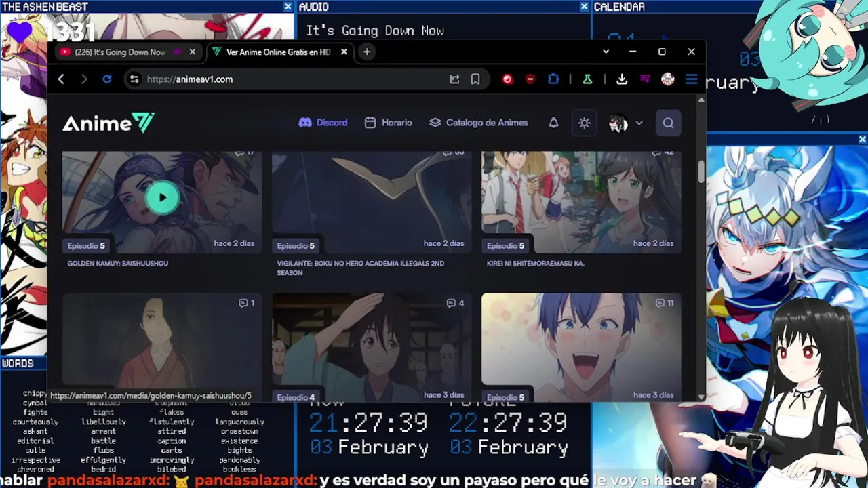Click the user avatar in site header
The image size is (868, 488).
pyautogui.click(x=618, y=123)
